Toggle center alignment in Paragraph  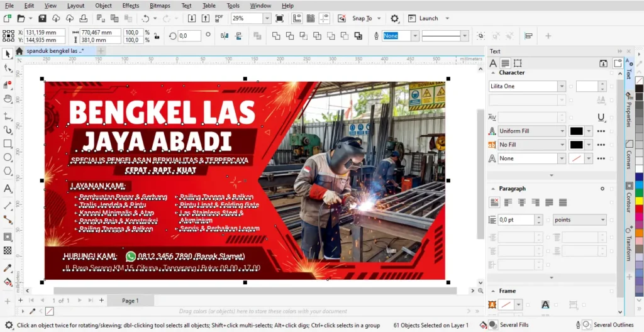point(521,202)
